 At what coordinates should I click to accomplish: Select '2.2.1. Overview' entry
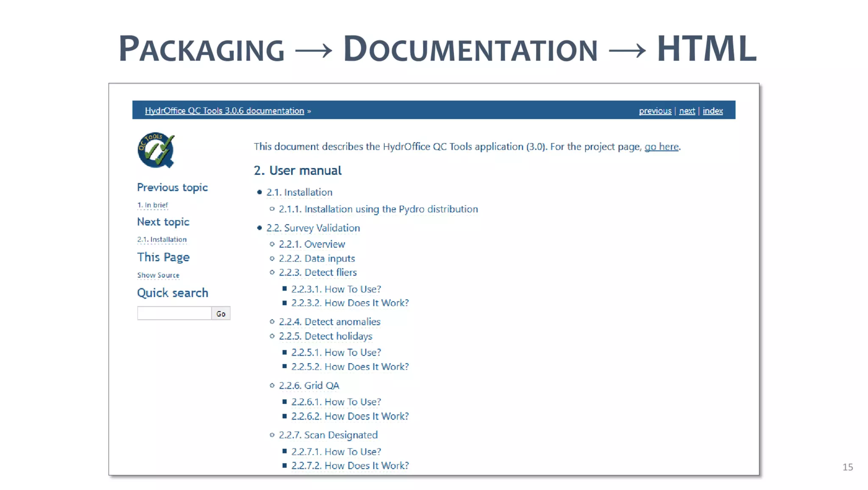(312, 244)
